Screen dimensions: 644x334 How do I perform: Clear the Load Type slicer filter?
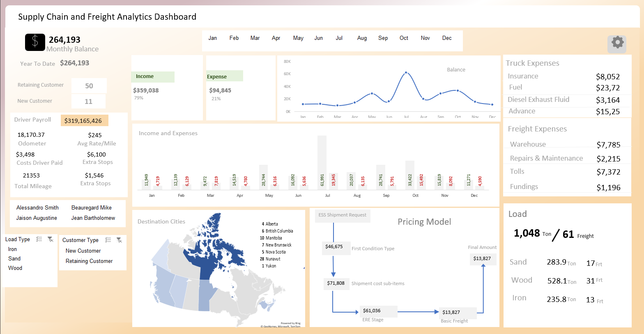point(50,239)
